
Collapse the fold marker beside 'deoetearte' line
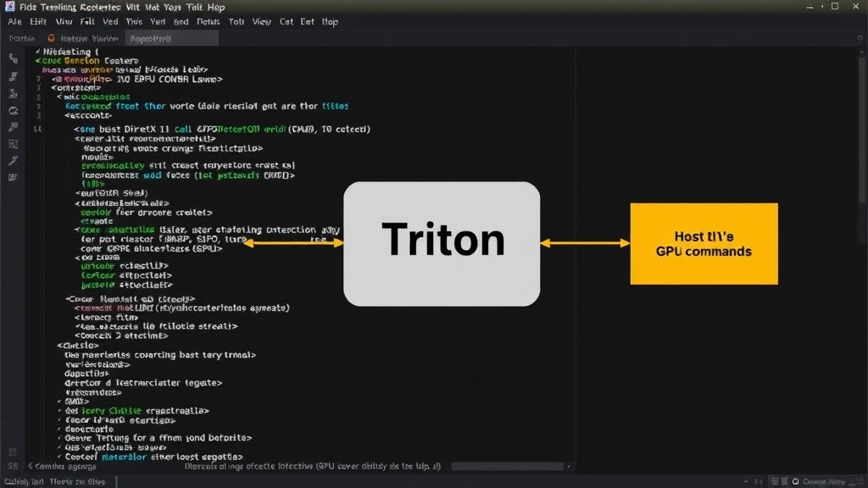[60, 430]
